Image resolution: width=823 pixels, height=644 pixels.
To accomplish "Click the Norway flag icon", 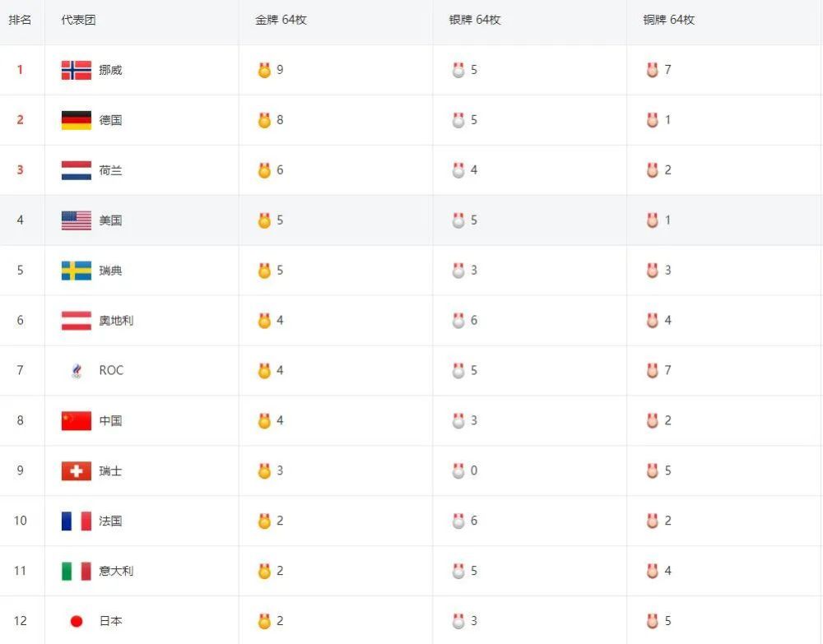I will (x=76, y=70).
